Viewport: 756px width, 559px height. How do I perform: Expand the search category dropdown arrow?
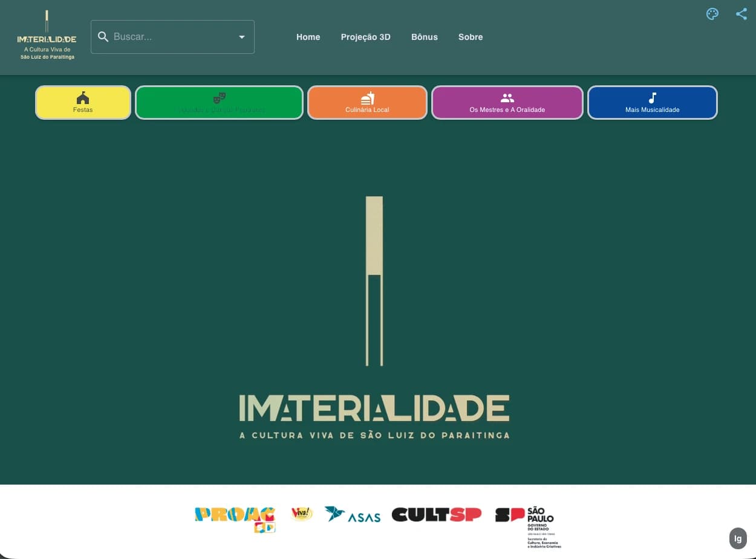[241, 36]
